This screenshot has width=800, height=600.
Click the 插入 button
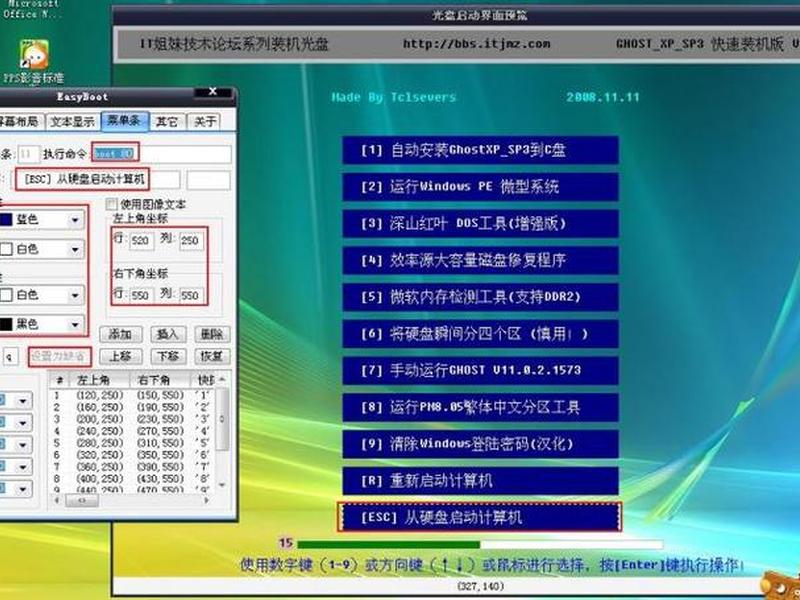(168, 334)
